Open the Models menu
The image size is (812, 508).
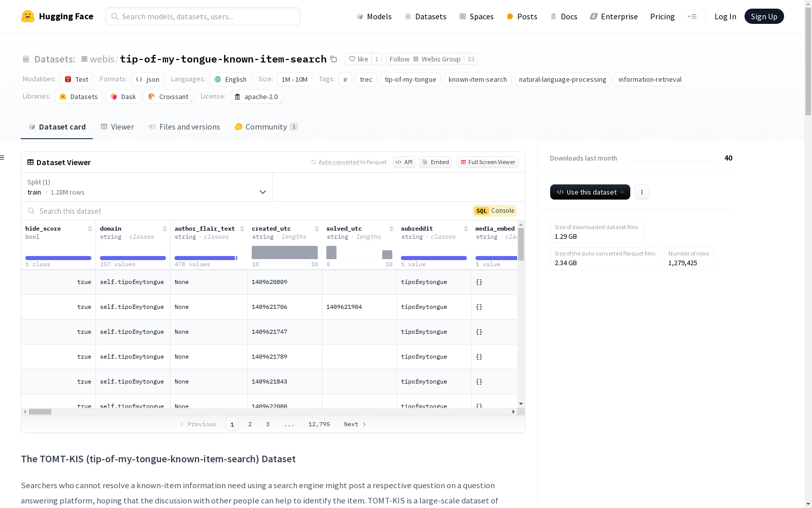point(374,16)
